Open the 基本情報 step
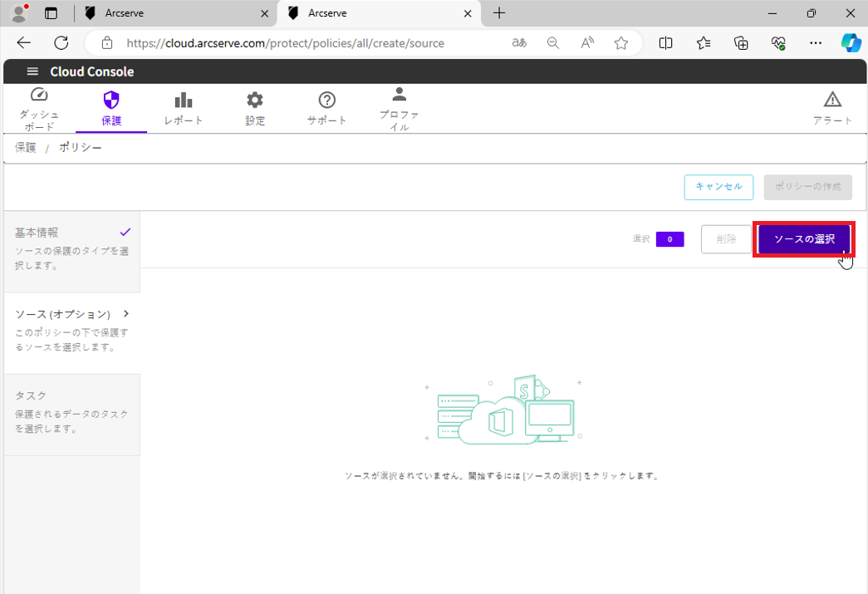868x594 pixels. click(37, 233)
